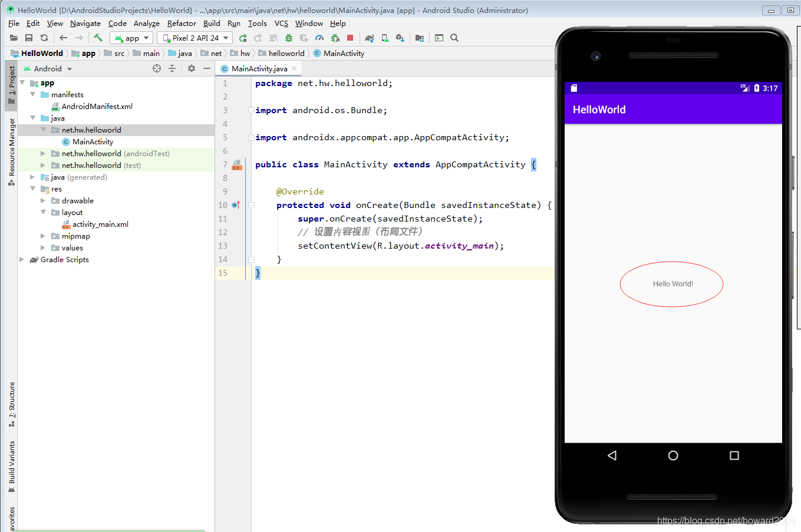The width and height of the screenshot is (801, 532).
Task: Click line number 13 in the gutter
Action: pos(223,246)
